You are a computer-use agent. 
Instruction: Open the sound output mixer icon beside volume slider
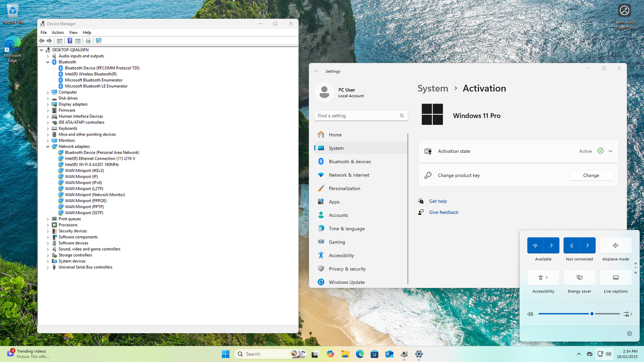628,314
